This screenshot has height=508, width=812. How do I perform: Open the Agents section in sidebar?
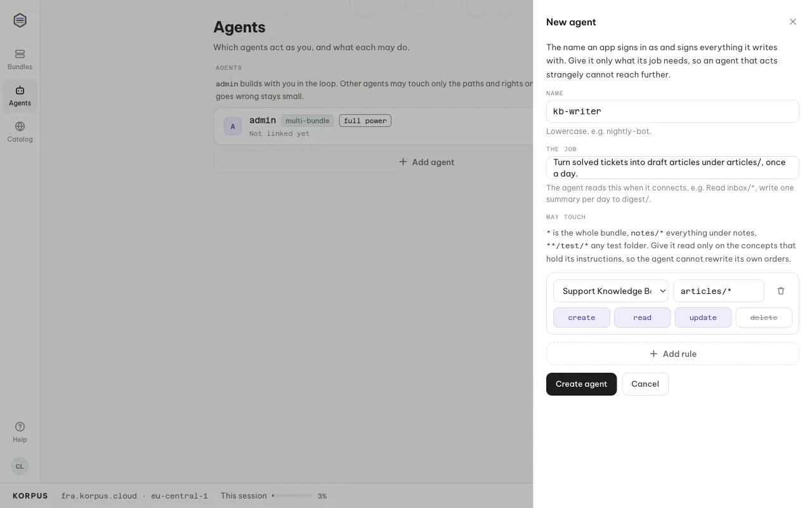point(20,96)
